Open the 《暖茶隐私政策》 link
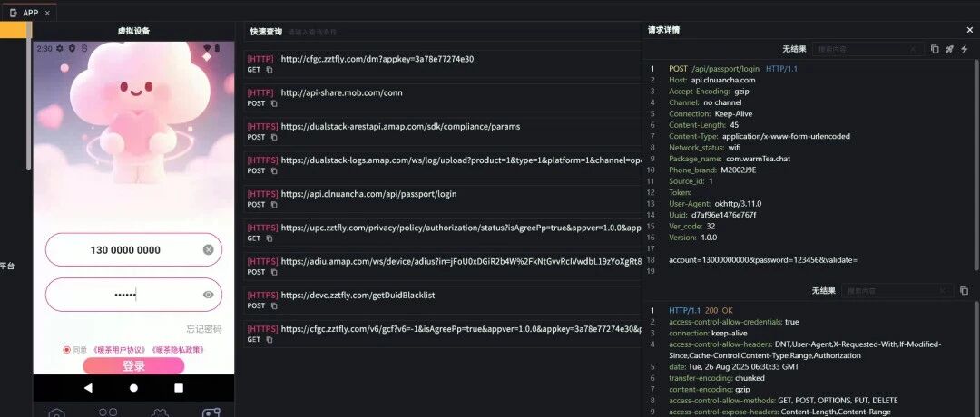The image size is (980, 417). coord(178,350)
